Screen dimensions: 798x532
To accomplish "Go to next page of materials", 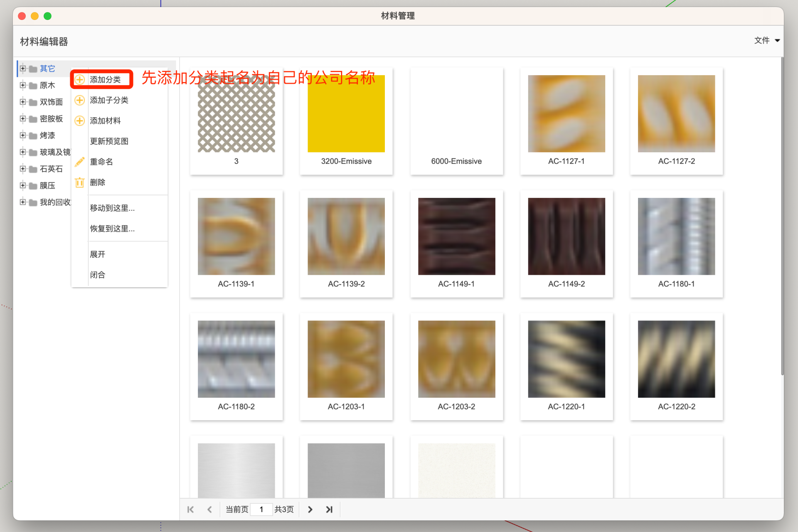I will 310,509.
